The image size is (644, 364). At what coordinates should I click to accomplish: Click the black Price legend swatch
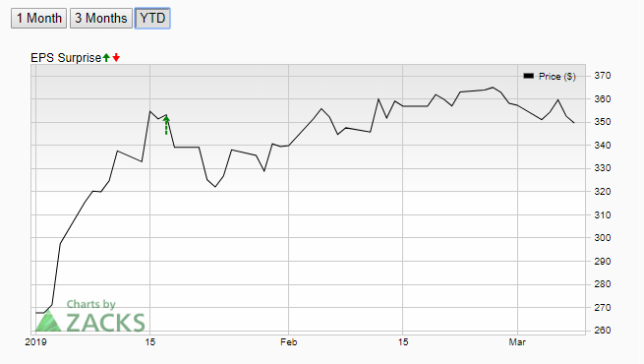click(x=529, y=76)
